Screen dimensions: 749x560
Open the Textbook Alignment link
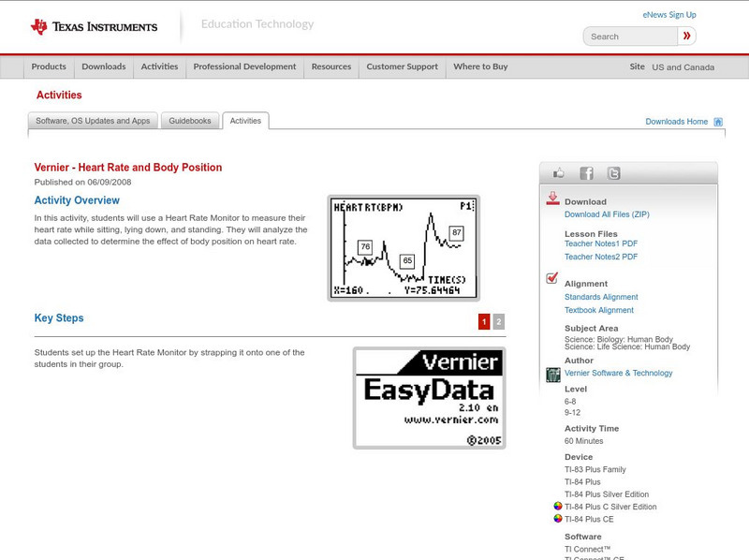pos(599,311)
